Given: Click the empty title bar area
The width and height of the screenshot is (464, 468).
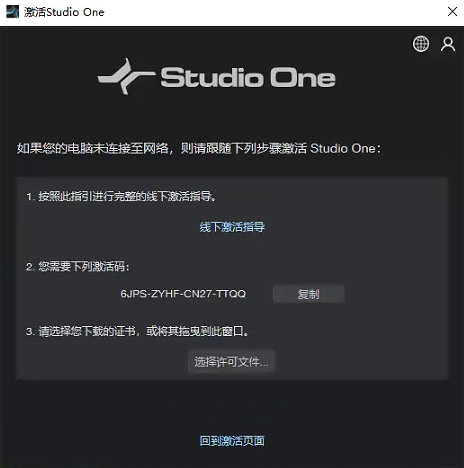Looking at the screenshot, I should pos(267,12).
